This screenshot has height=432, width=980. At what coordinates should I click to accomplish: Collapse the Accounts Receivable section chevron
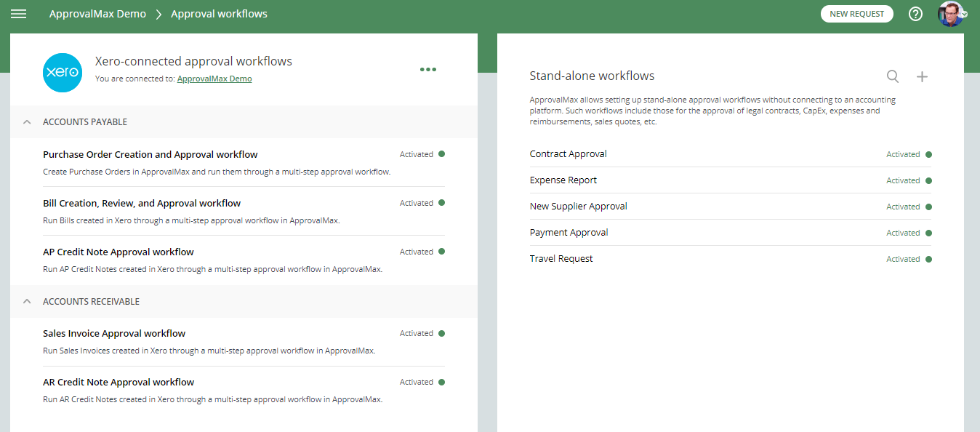coord(27,301)
